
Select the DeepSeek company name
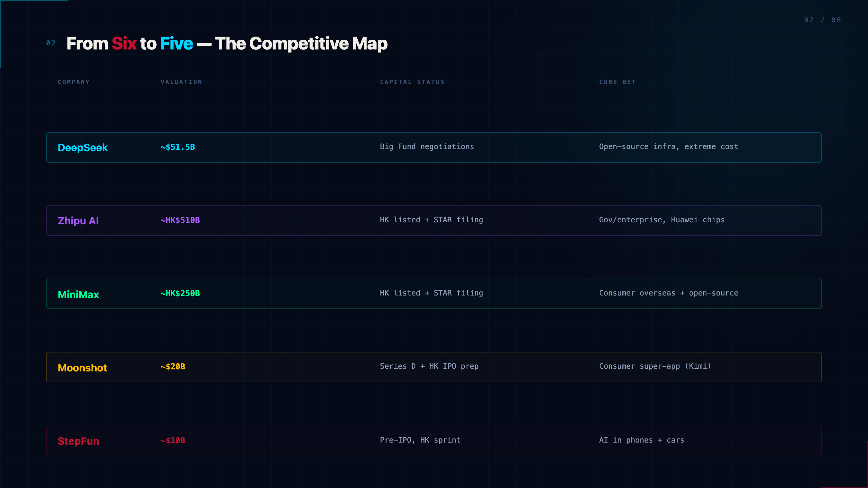(83, 148)
